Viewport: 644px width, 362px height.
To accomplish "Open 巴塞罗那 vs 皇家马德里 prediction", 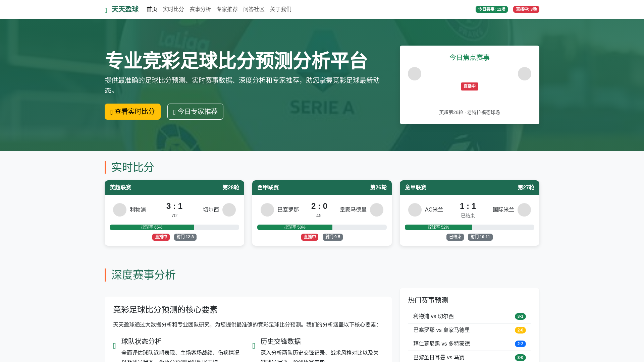I will tap(470, 330).
